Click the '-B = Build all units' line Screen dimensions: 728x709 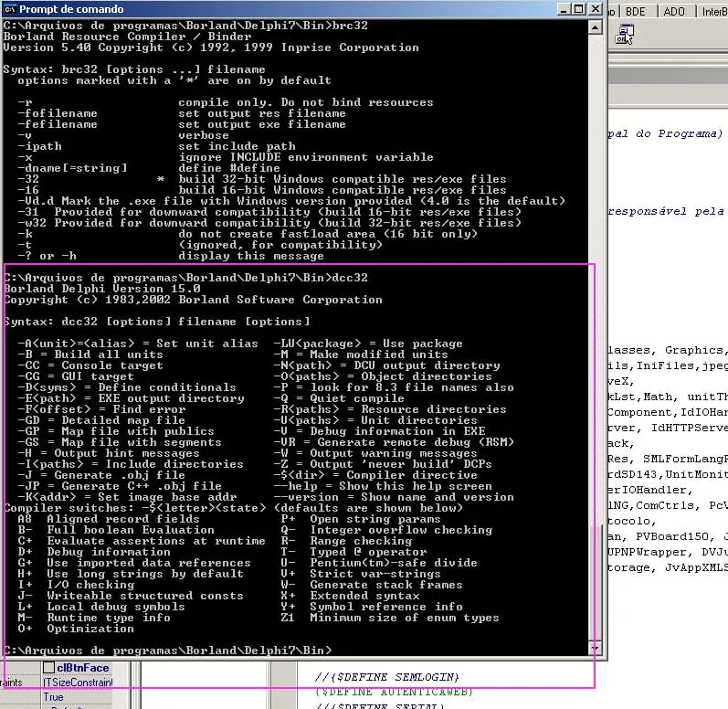[90, 354]
